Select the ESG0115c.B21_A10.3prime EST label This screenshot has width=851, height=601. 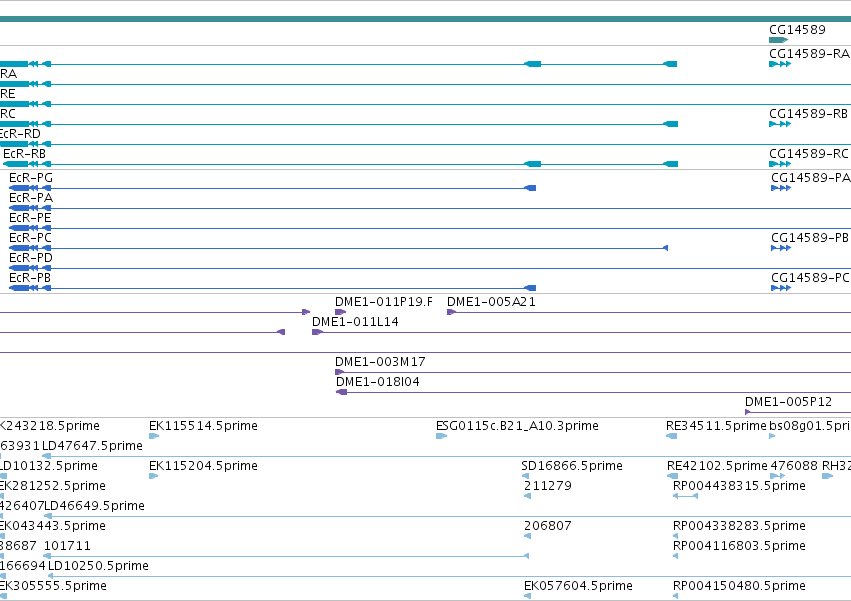click(517, 426)
